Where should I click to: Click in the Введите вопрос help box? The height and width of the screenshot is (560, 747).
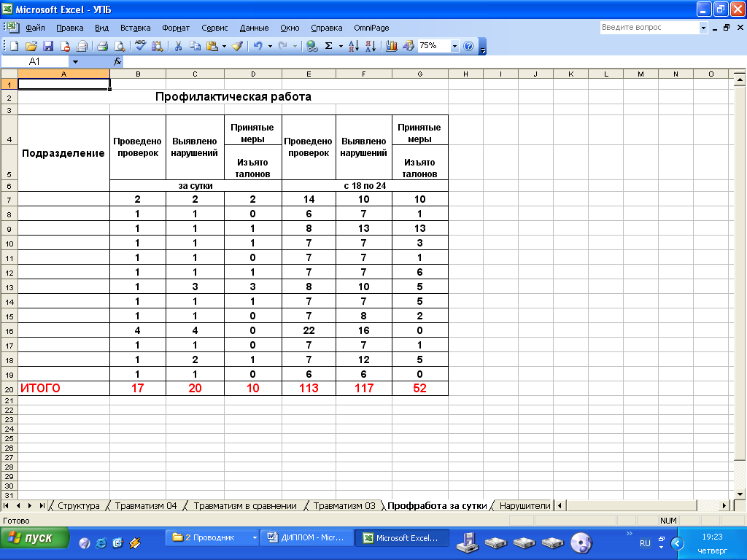[x=649, y=28]
